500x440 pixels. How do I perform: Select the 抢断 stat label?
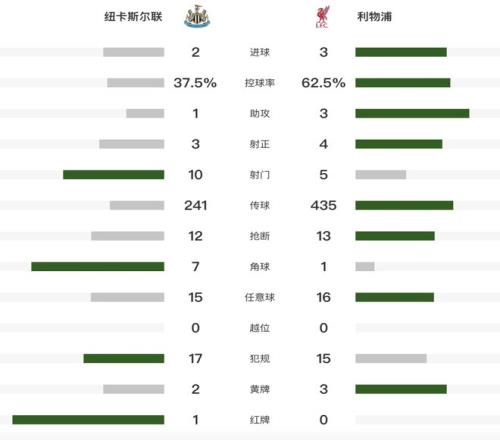pos(260,236)
